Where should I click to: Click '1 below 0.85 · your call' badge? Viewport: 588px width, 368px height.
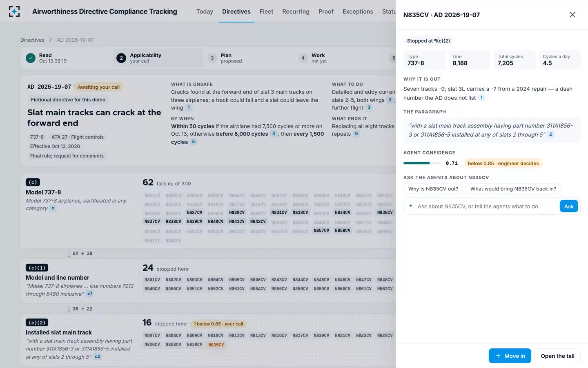(x=218, y=324)
